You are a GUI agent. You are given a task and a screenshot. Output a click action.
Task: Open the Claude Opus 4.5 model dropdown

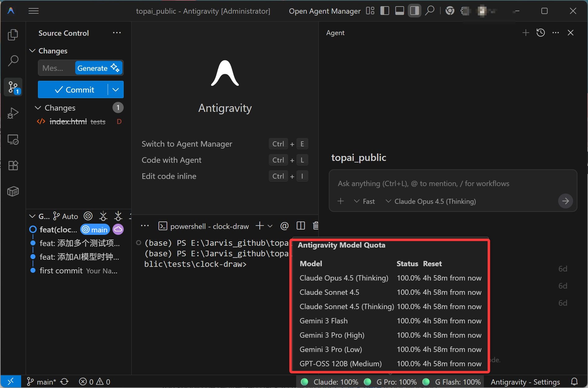(431, 201)
